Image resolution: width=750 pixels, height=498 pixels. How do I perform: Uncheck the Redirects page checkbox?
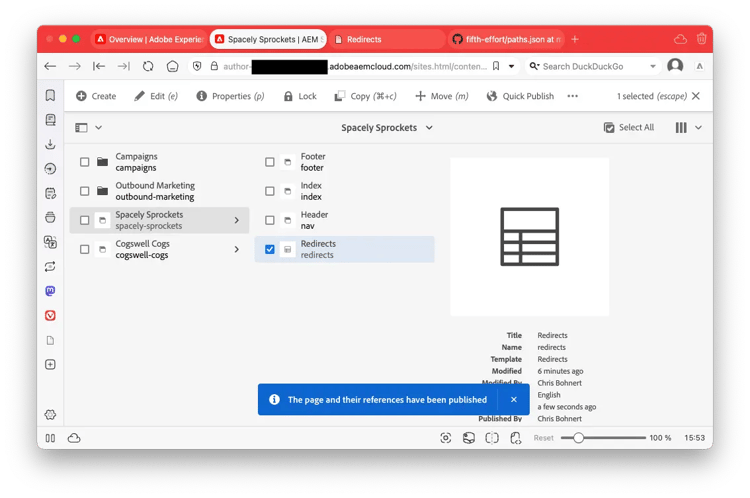pyautogui.click(x=270, y=249)
